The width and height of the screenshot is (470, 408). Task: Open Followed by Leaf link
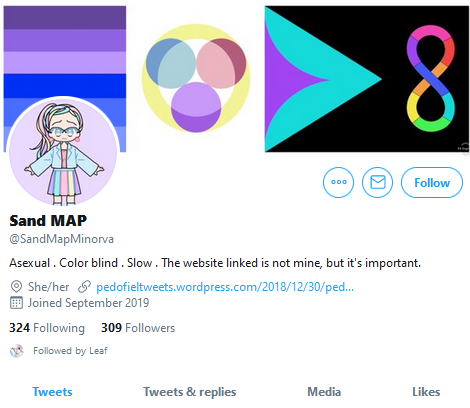tap(70, 351)
